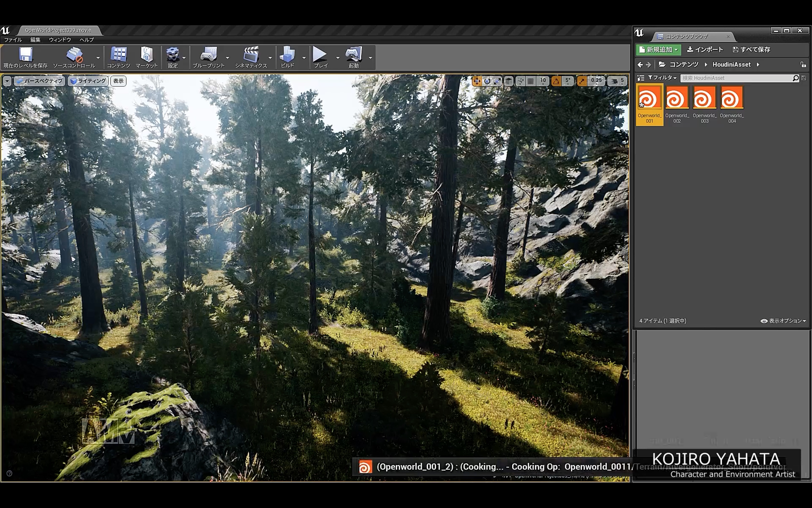Toggle grid snapping in viewport
The width and height of the screenshot is (812, 508).
point(530,81)
